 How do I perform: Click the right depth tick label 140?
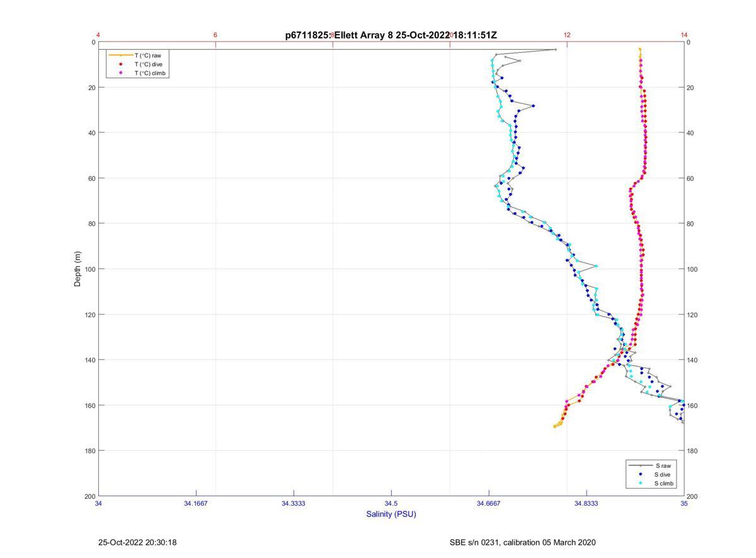(693, 360)
